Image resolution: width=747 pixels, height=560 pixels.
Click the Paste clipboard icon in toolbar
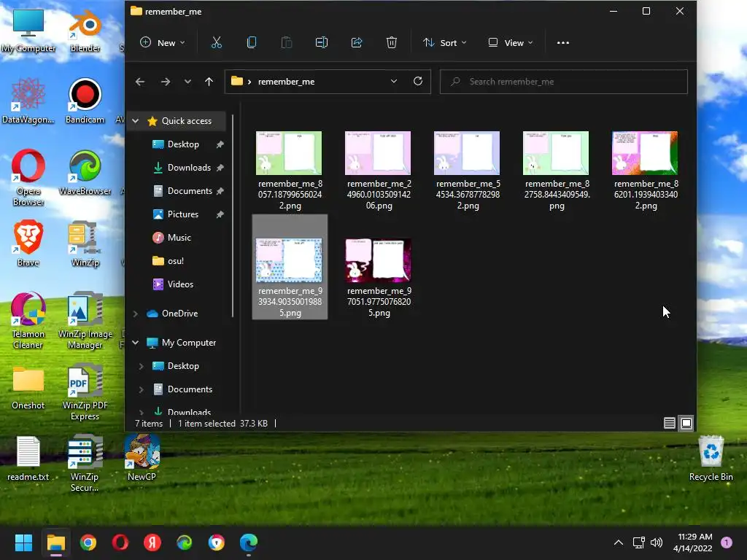[x=286, y=43]
